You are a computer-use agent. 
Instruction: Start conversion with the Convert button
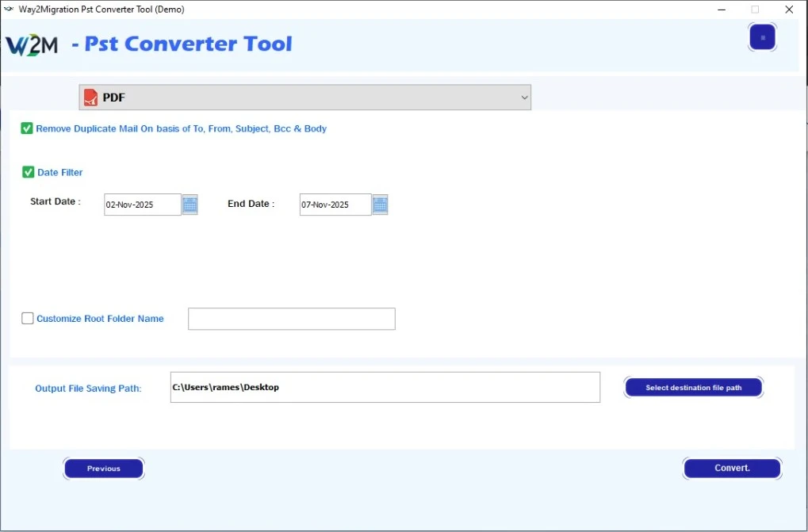click(732, 469)
